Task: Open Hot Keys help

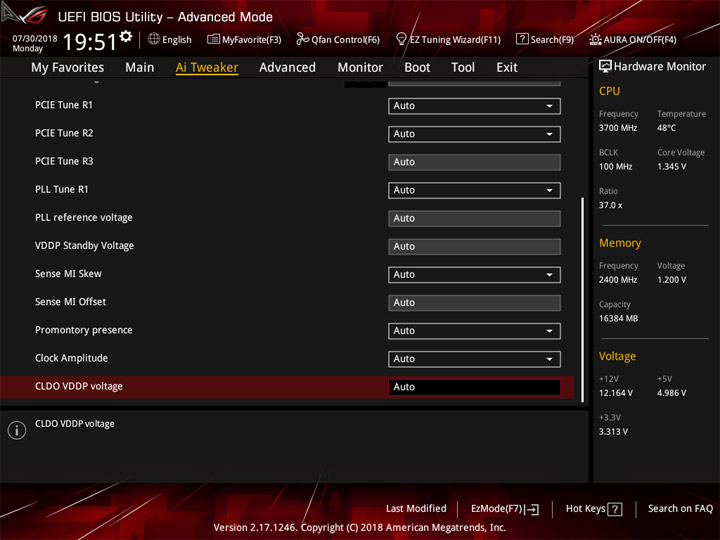Action: click(x=594, y=509)
